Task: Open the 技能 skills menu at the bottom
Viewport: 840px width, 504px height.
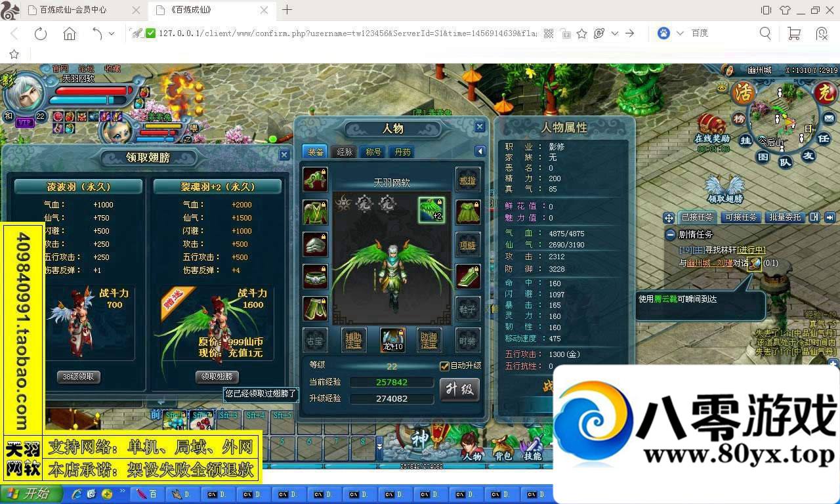Action: pyautogui.click(x=532, y=448)
